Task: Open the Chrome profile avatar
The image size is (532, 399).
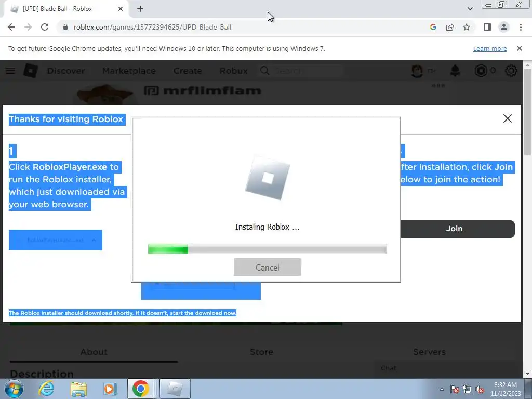Action: [x=504, y=27]
